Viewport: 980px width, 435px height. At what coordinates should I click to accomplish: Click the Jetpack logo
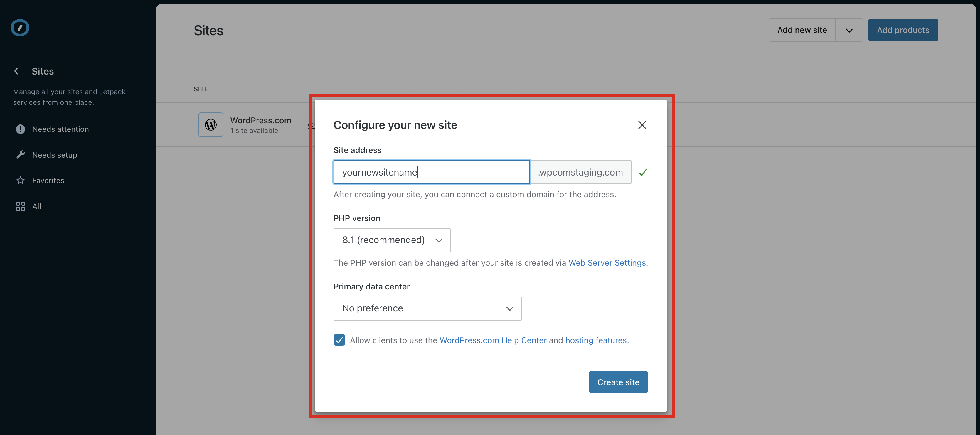click(x=19, y=27)
